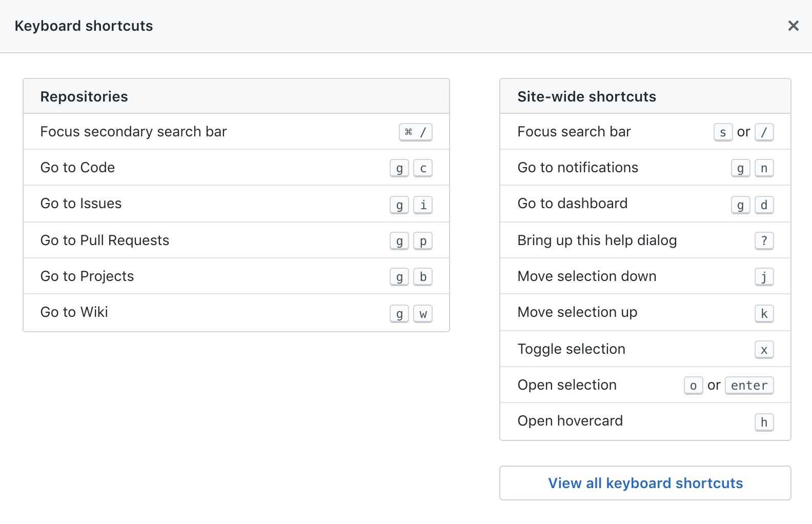
Task: Click the 'n' key for notifications
Action: tap(764, 168)
